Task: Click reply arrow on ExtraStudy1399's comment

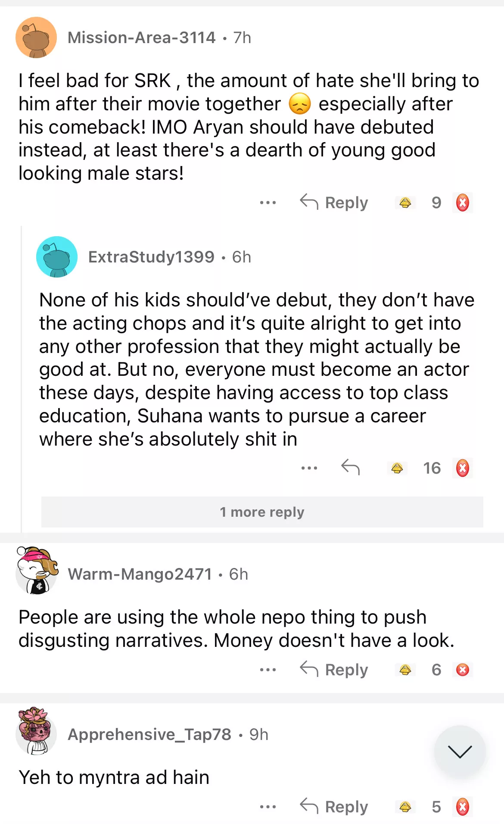Action: [350, 467]
